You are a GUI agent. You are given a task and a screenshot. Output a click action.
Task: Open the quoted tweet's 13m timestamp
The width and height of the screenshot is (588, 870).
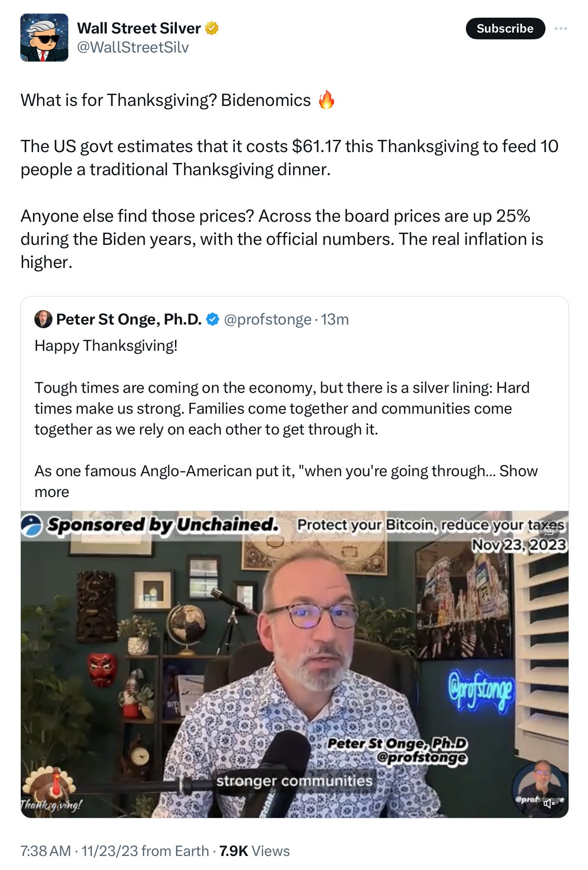pyautogui.click(x=335, y=319)
